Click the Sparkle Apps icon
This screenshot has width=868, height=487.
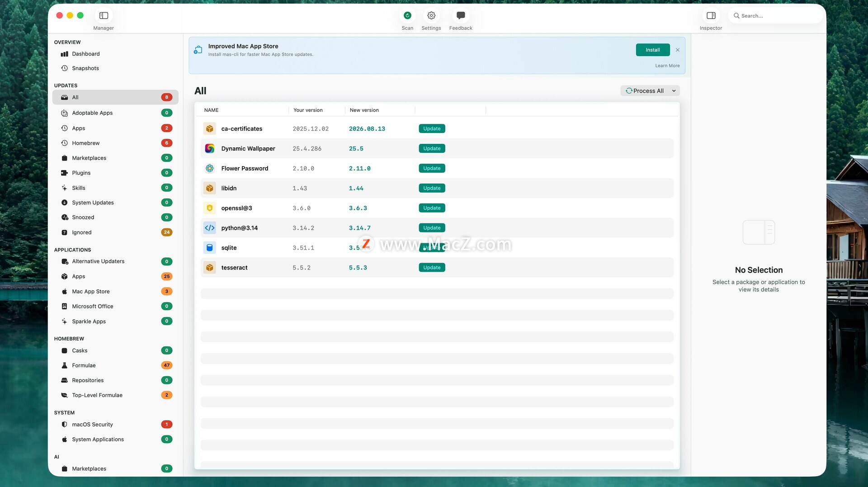(64, 322)
